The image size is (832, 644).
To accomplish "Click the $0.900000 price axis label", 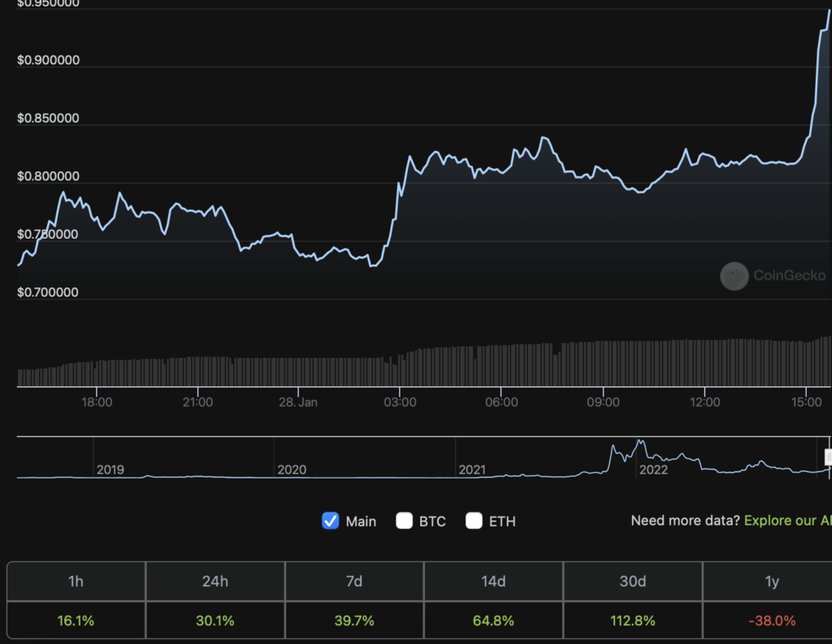I will coord(48,60).
